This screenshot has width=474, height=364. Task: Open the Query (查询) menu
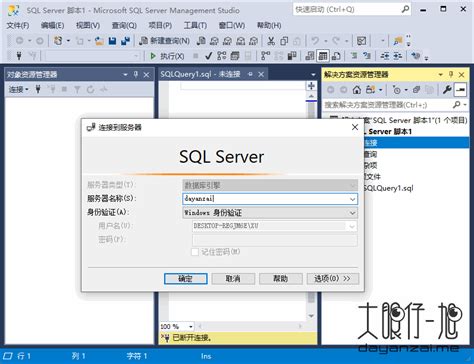tap(124, 25)
